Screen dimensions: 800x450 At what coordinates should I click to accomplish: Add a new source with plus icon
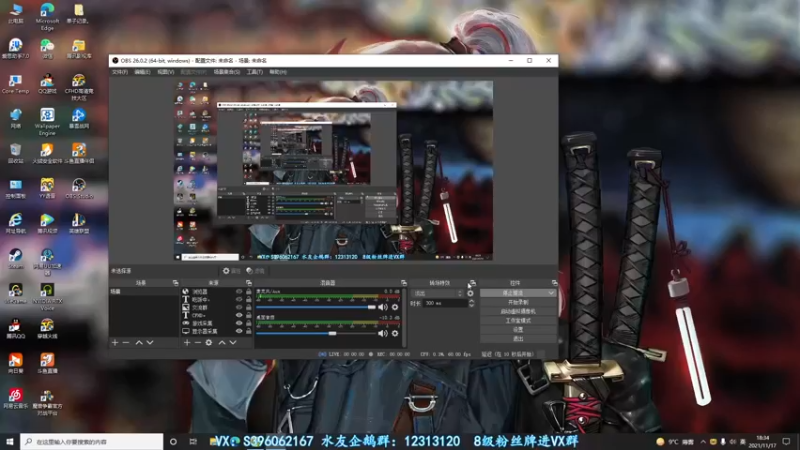(187, 342)
